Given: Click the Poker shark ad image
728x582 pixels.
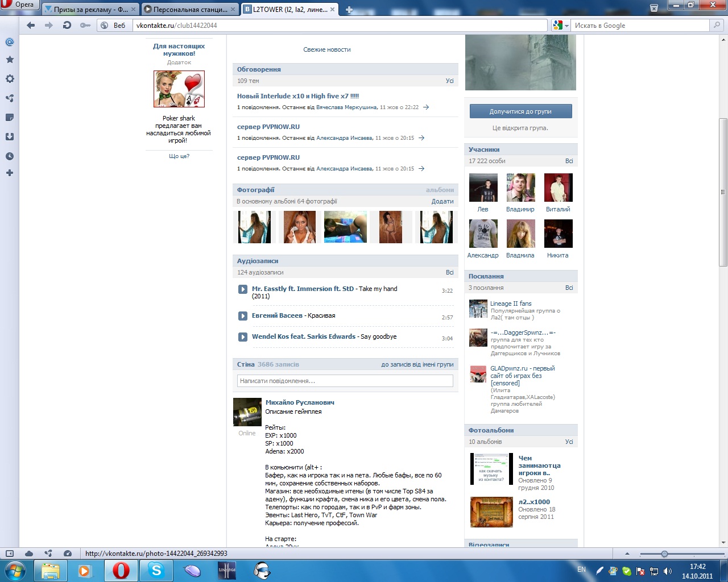Looking at the screenshot, I should coord(179,89).
